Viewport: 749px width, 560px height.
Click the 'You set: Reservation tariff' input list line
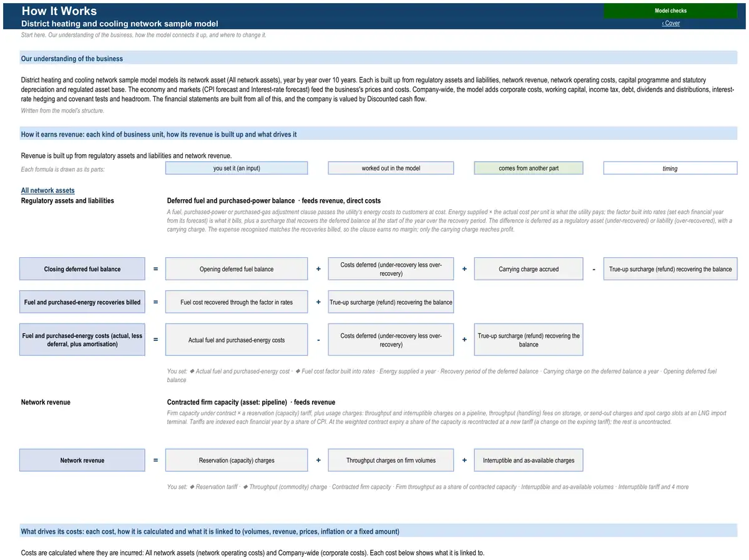pyautogui.click(x=428, y=486)
